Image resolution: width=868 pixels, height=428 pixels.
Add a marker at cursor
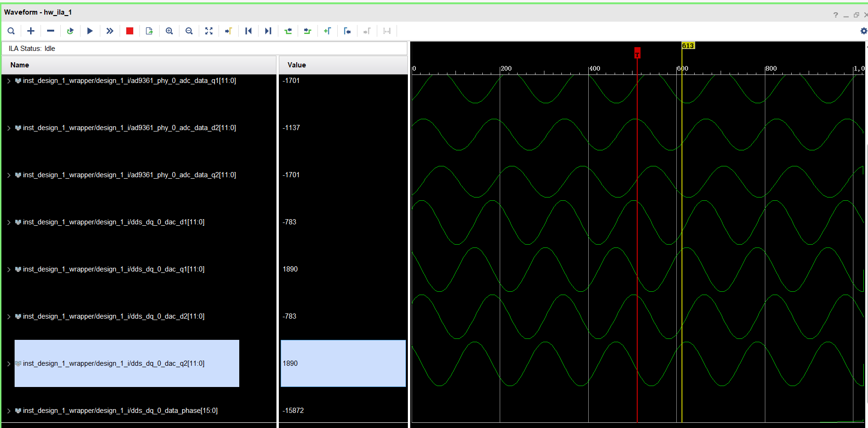pos(327,31)
